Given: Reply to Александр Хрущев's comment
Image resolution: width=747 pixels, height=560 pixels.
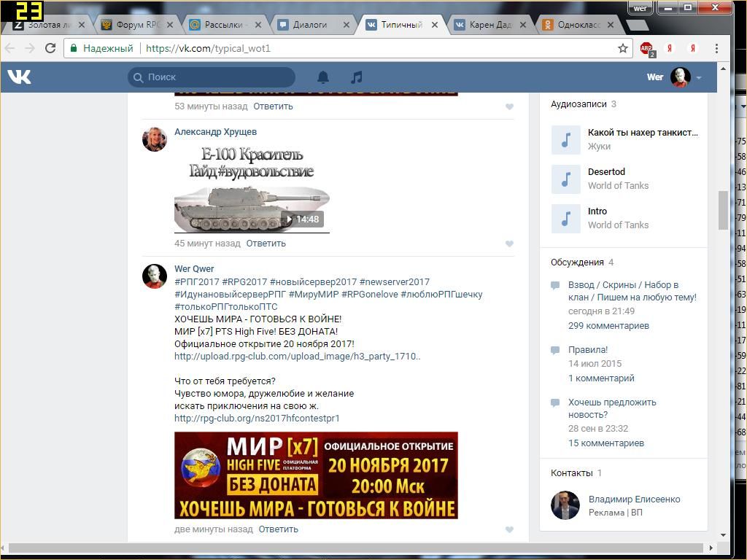Looking at the screenshot, I should tap(266, 244).
